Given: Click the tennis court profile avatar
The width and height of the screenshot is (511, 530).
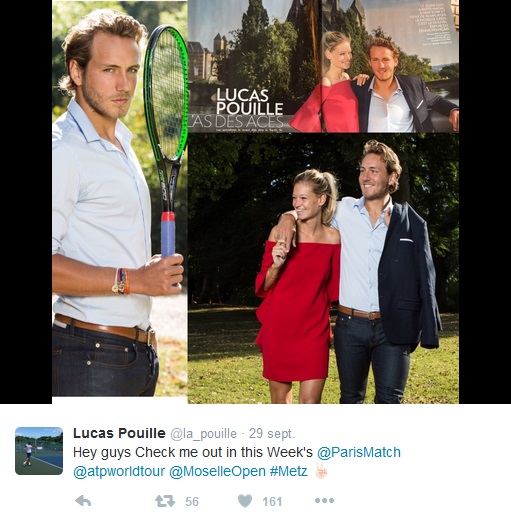Looking at the screenshot, I should (39, 451).
